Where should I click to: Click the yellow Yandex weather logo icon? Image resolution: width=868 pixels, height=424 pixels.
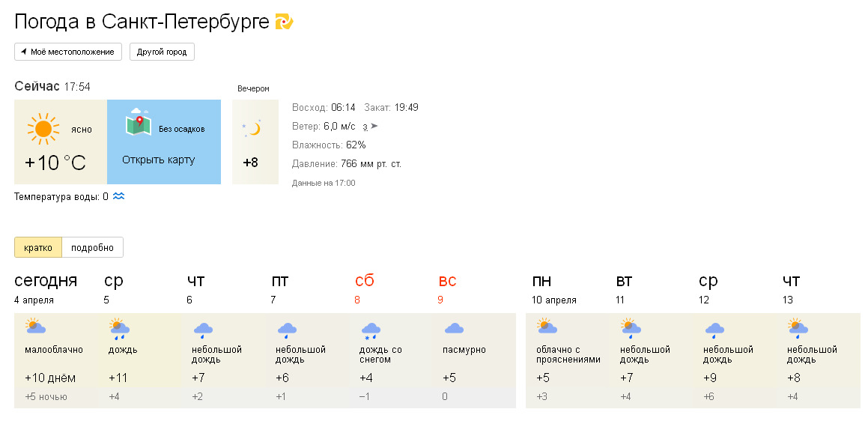[284, 22]
